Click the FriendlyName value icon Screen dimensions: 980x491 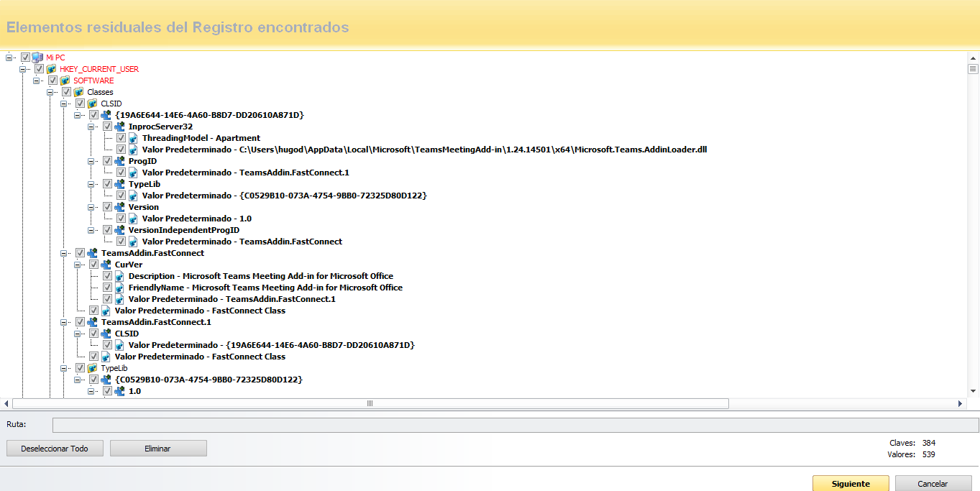tap(120, 288)
